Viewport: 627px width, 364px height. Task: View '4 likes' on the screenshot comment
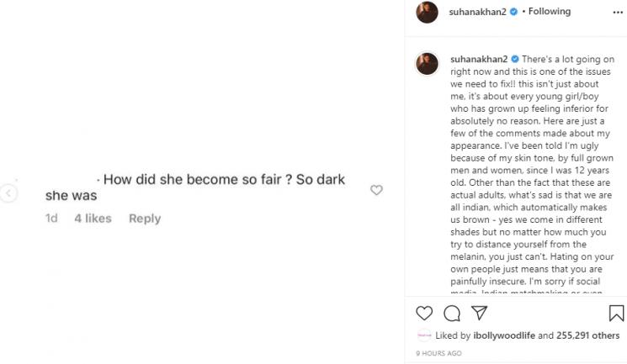point(93,219)
